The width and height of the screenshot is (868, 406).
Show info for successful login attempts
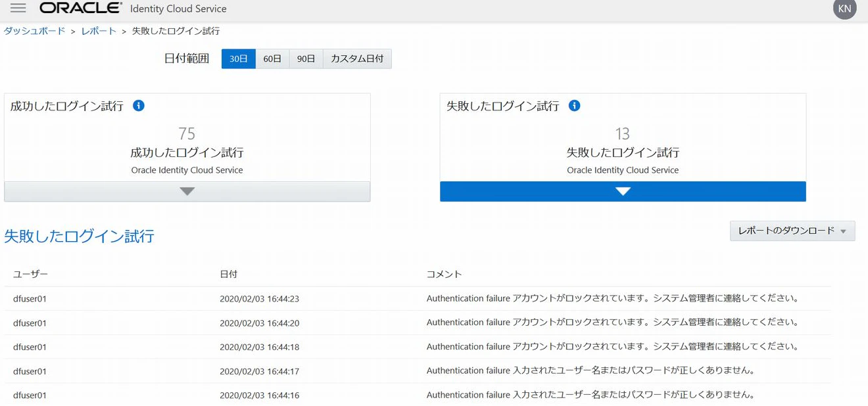tap(138, 106)
